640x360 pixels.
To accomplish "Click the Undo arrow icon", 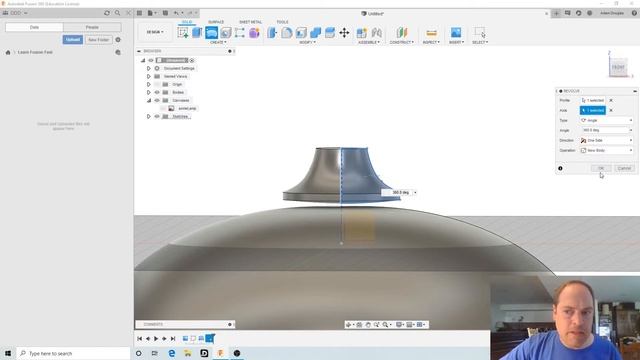I will pos(176,13).
